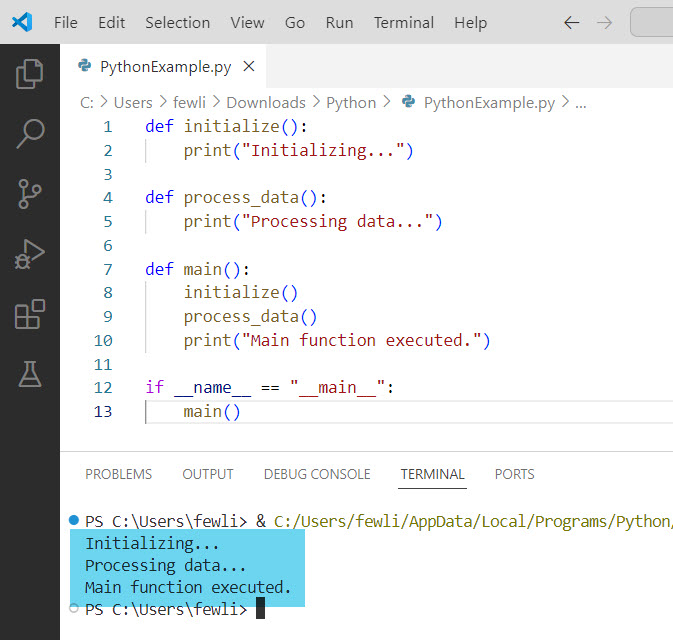Image resolution: width=673 pixels, height=640 pixels.
Task: Click the Downloads breadcrumb segment
Action: [x=266, y=103]
